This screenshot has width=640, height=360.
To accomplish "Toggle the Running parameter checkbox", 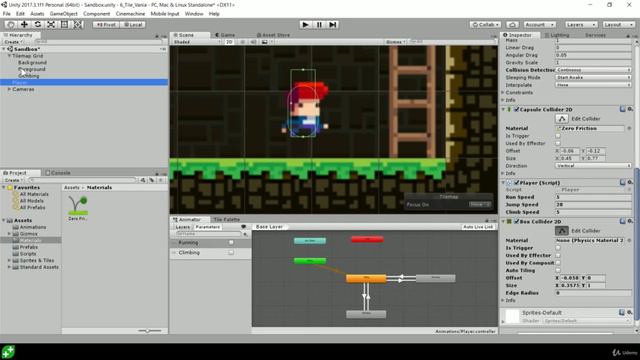I will pyautogui.click(x=231, y=242).
